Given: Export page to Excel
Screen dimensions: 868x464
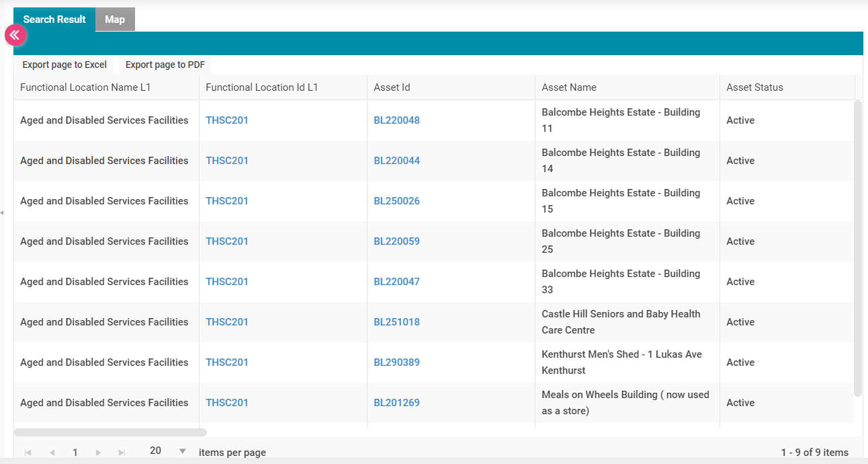Looking at the screenshot, I should click(64, 65).
